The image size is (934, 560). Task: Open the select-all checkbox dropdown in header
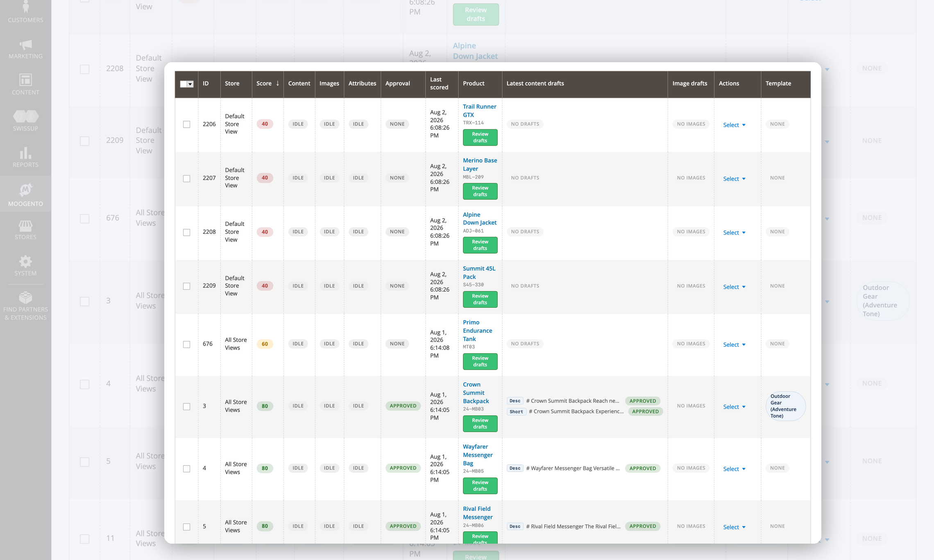(x=190, y=84)
